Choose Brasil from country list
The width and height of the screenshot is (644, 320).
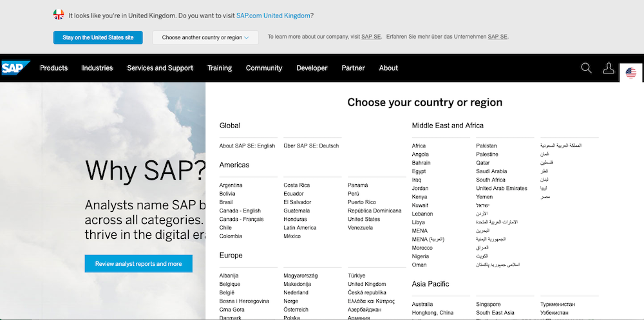(226, 202)
